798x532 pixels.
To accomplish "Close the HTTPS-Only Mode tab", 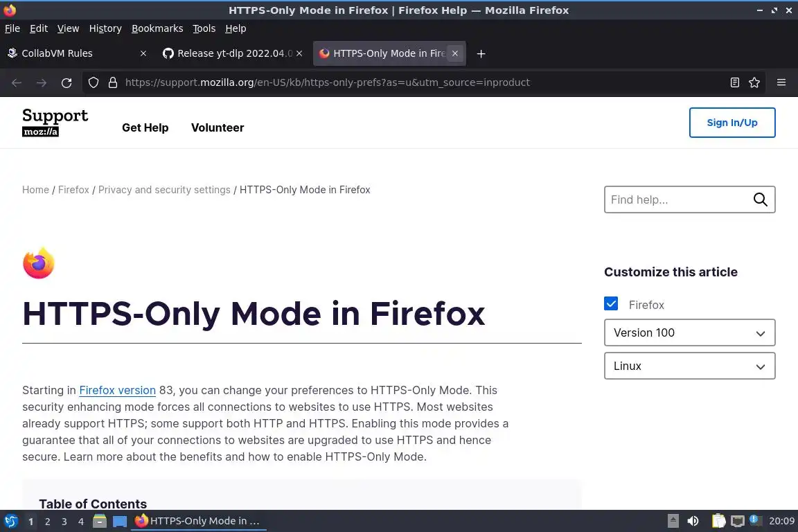I will point(455,53).
